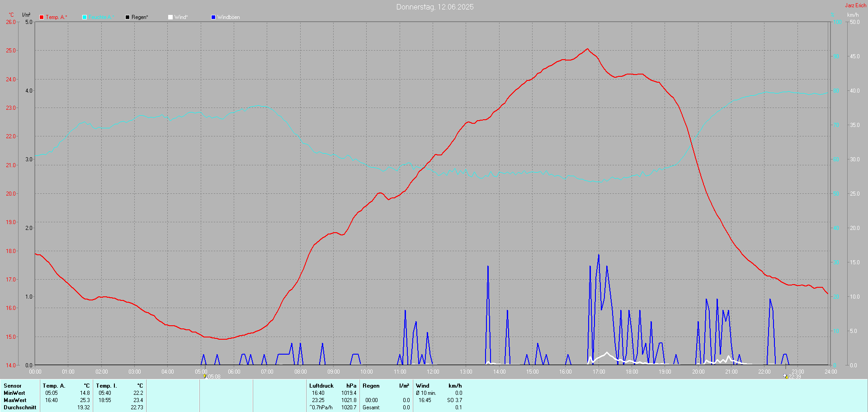Click the red Temp. A. legend swatch
The image size is (868, 412).
[x=42, y=17]
